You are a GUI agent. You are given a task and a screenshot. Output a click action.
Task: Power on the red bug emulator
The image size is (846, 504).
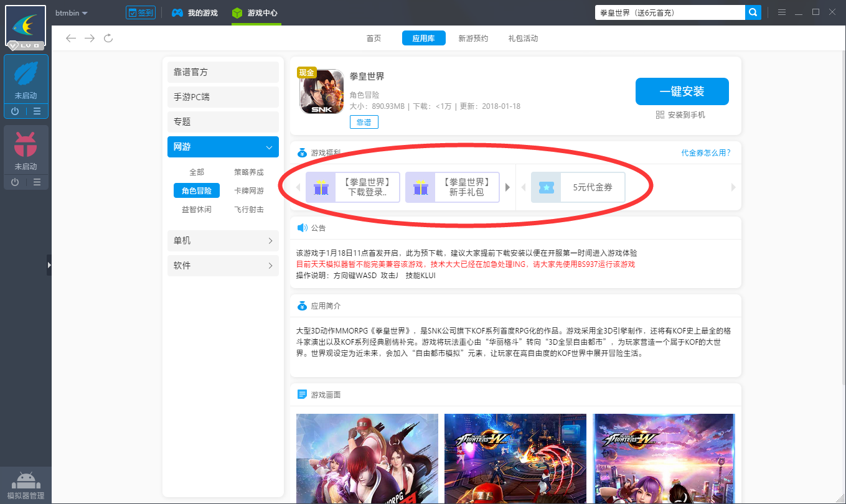point(15,182)
